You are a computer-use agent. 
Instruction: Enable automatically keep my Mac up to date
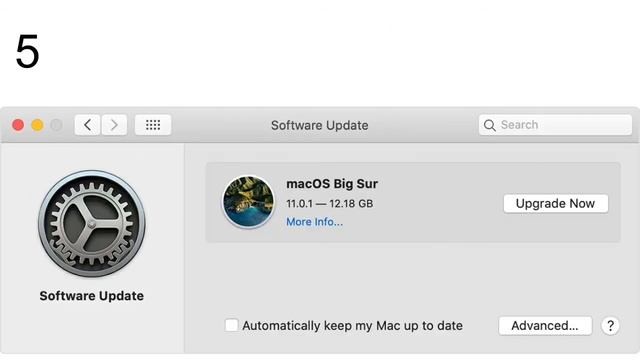(x=231, y=325)
